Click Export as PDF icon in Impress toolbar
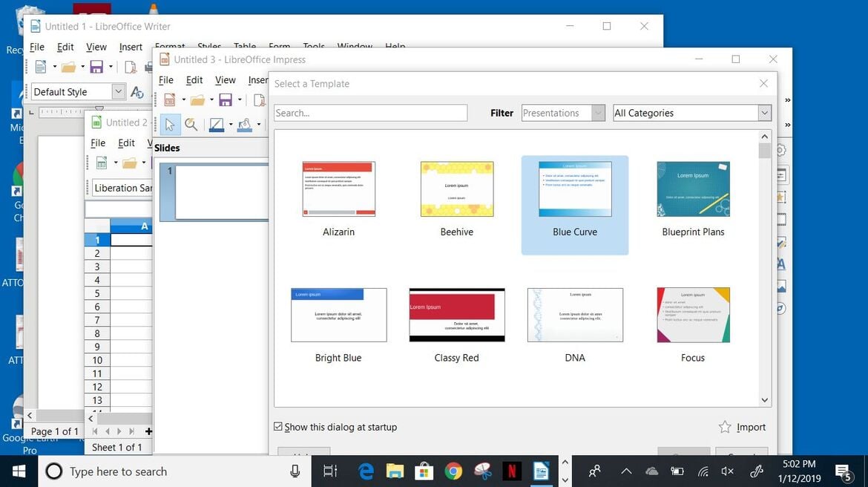Viewport: 868px width, 487px height. [259, 99]
